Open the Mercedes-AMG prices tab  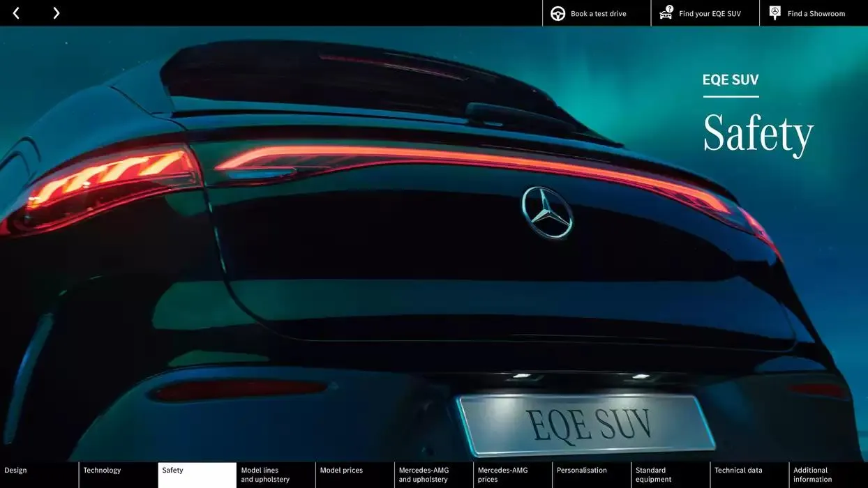coord(513,475)
